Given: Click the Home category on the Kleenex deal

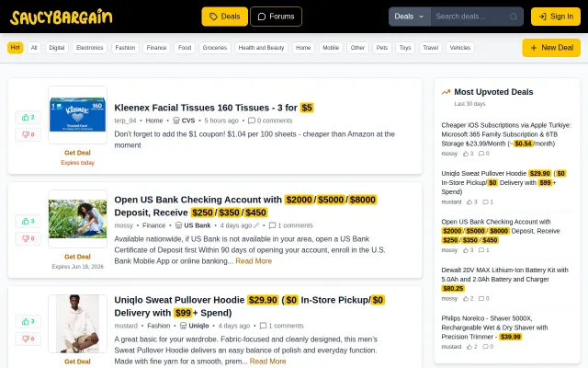Looking at the screenshot, I should coord(154,121).
